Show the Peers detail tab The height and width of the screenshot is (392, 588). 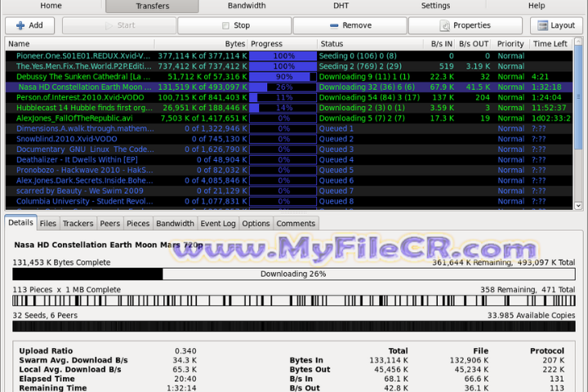[110, 224]
